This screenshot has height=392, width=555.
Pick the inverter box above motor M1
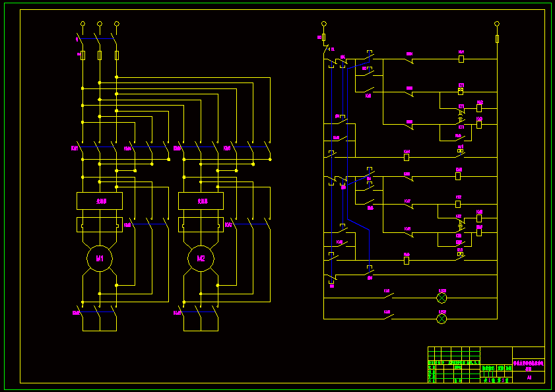(100, 201)
